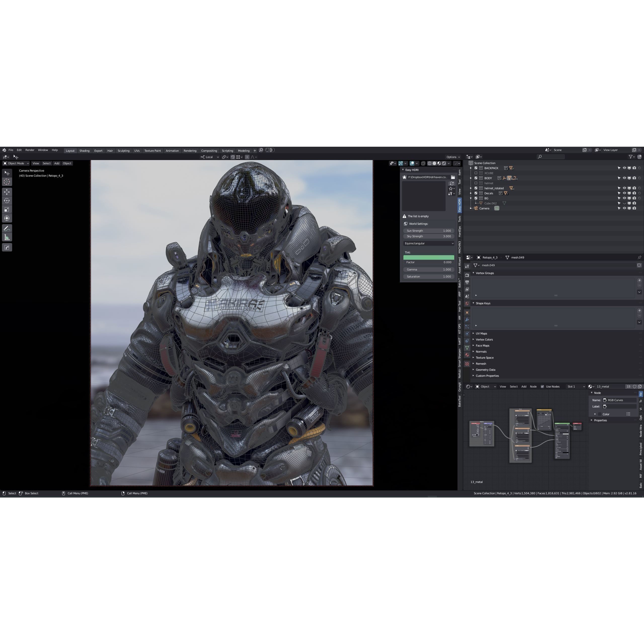The width and height of the screenshot is (644, 644).
Task: Click the refresh icon in Easy HDRI panel
Action: (x=452, y=183)
